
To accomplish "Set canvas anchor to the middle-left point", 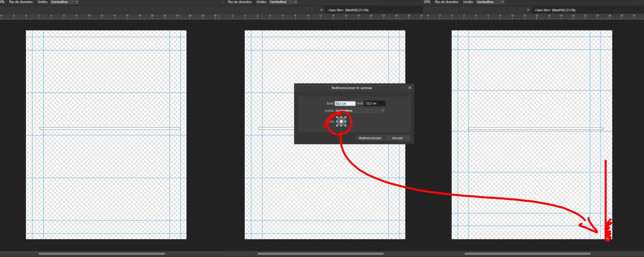I will click(337, 121).
